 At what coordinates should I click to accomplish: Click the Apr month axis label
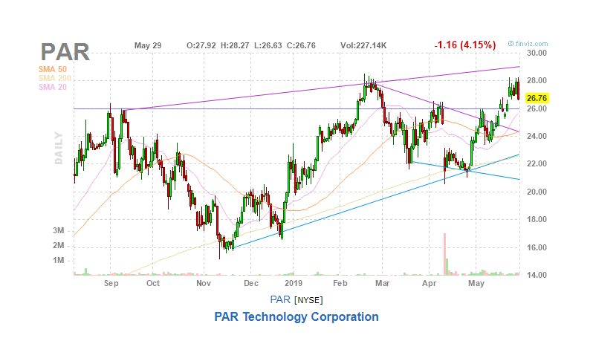point(430,283)
